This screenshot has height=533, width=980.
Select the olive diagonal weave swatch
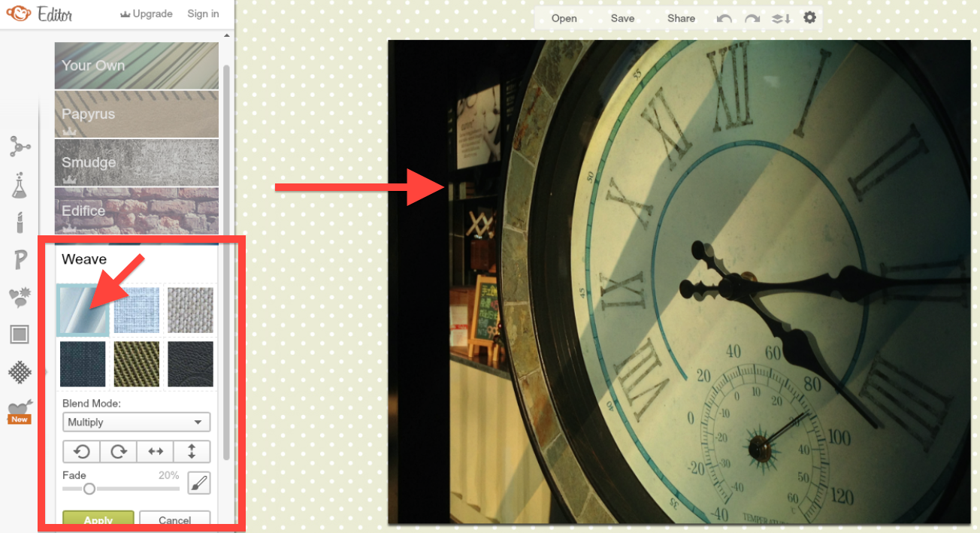pyautogui.click(x=136, y=364)
